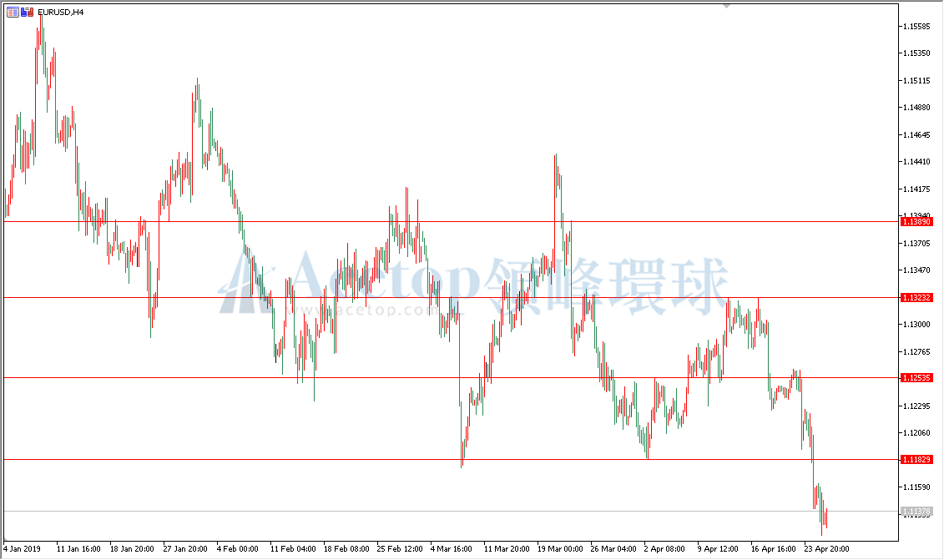Click the 1.14410 price axis label
The image size is (944, 560).
[916, 162]
